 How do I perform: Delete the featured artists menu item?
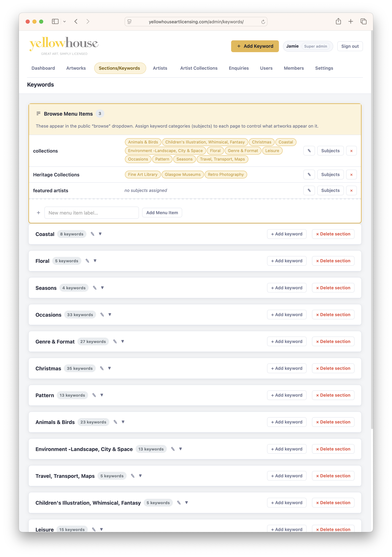point(351,190)
